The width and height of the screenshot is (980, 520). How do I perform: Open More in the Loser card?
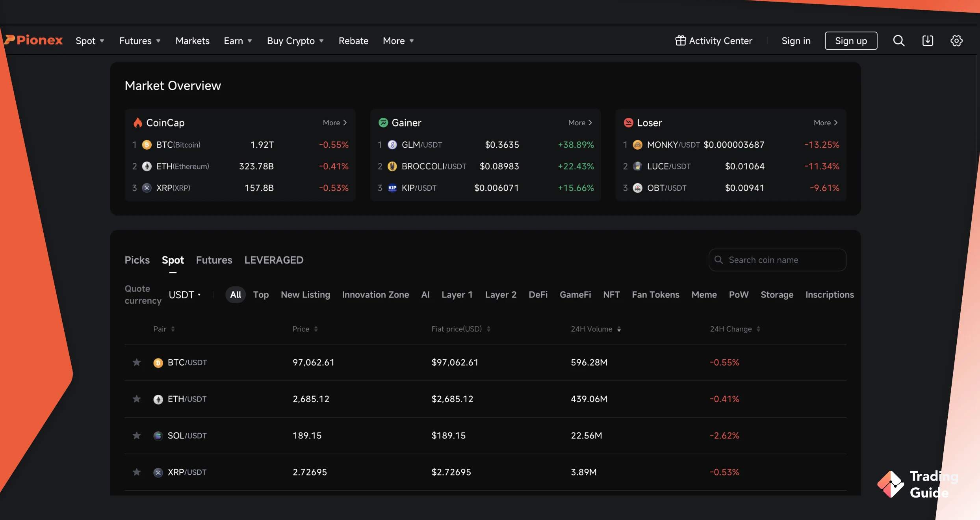click(826, 123)
